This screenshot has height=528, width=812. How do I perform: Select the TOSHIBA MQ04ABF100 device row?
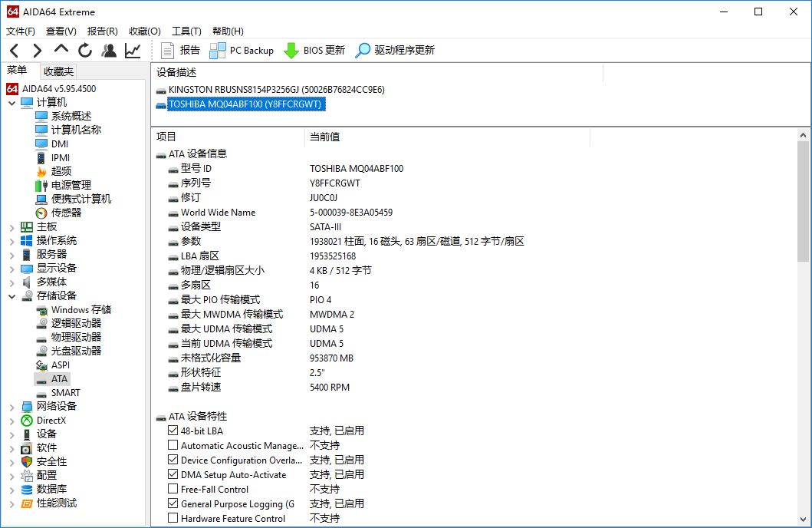click(239, 104)
